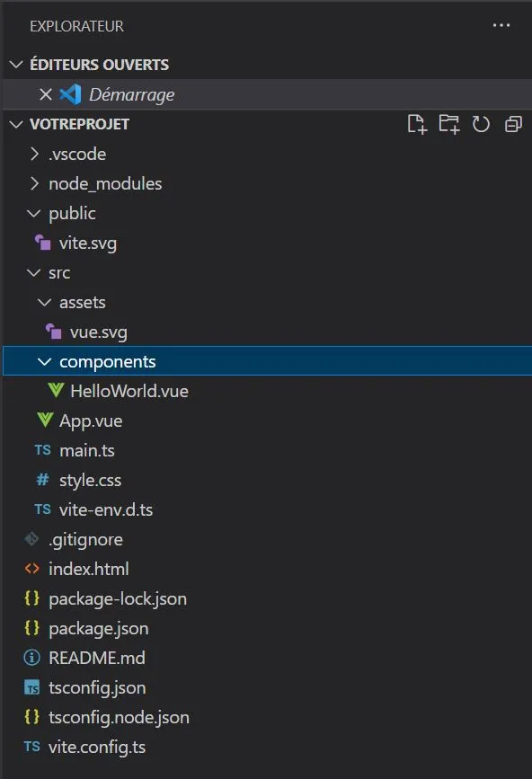Collapse all folders in explorer
The width and height of the screenshot is (532, 779).
click(513, 124)
